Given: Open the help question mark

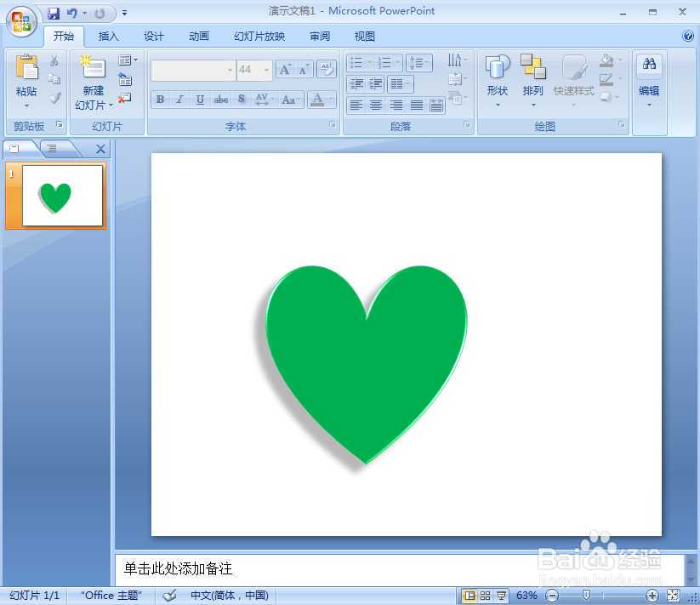Looking at the screenshot, I should [688, 36].
